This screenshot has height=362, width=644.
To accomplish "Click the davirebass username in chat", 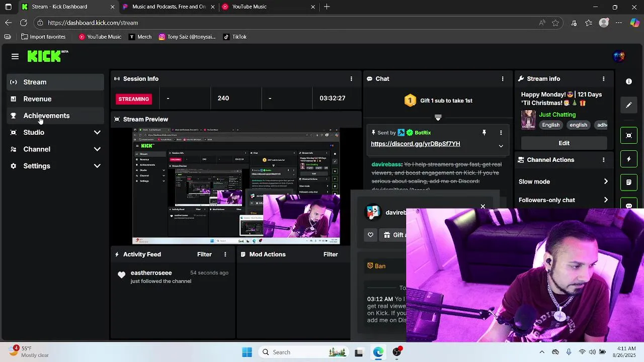I will [386, 164].
